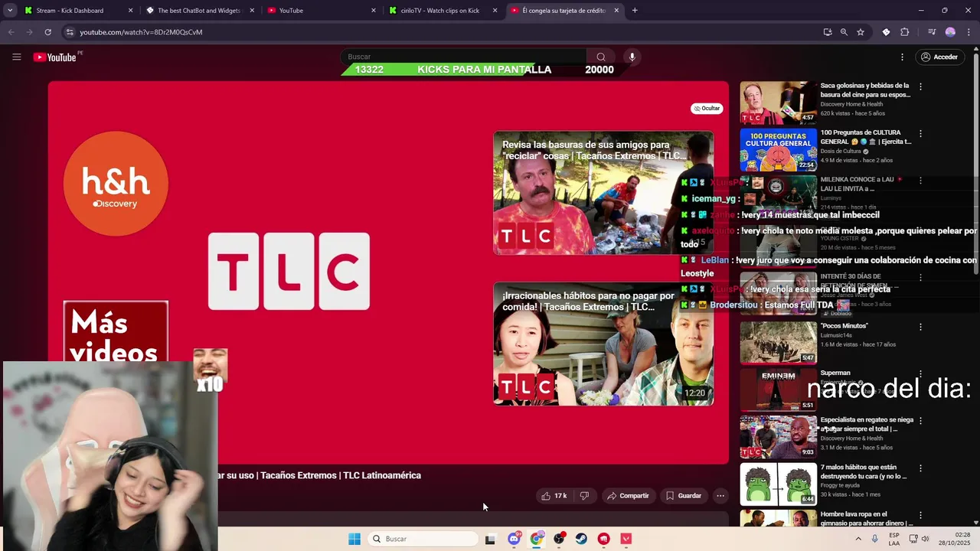View site information icon in address bar

(x=70, y=32)
